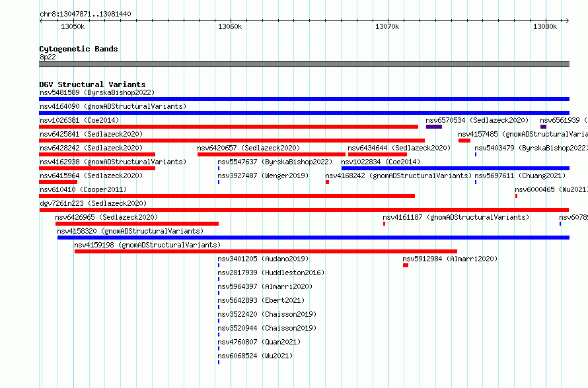The image size is (588, 388).
Task: Select the nsv6434644 (Sedlazeck2020) label
Action: click(x=399, y=148)
